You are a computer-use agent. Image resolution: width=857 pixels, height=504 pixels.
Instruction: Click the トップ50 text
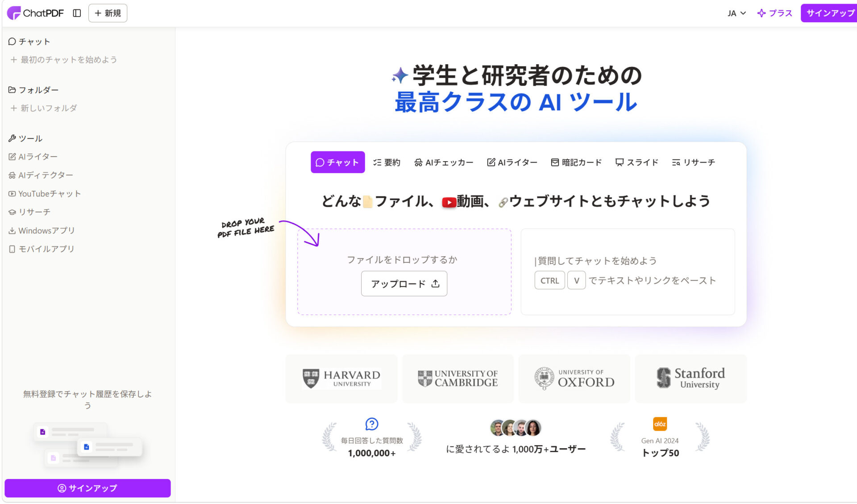(660, 453)
